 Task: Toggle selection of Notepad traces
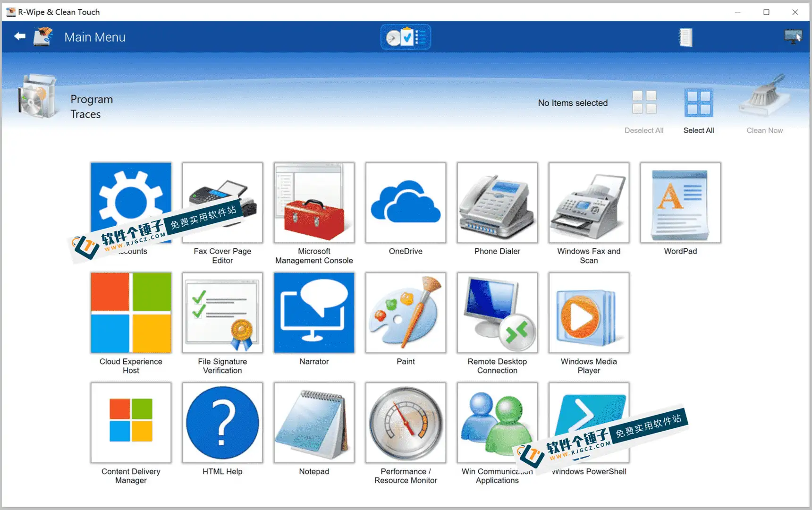pos(313,423)
